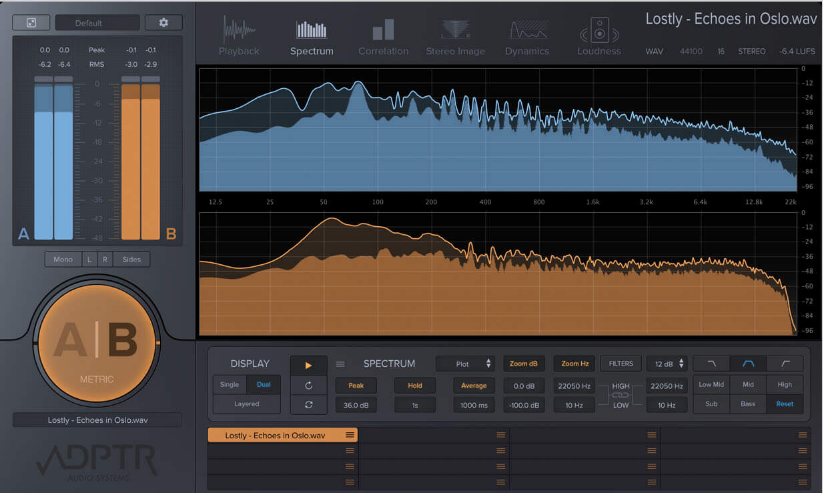Toggle the Peak spectrum display
Viewport: 823px width, 493px height.
(356, 385)
